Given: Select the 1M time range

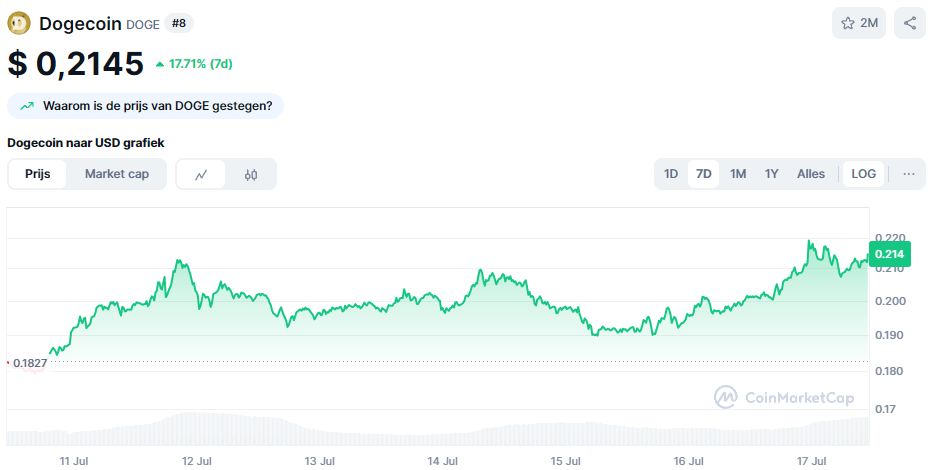Looking at the screenshot, I should click(x=738, y=174).
